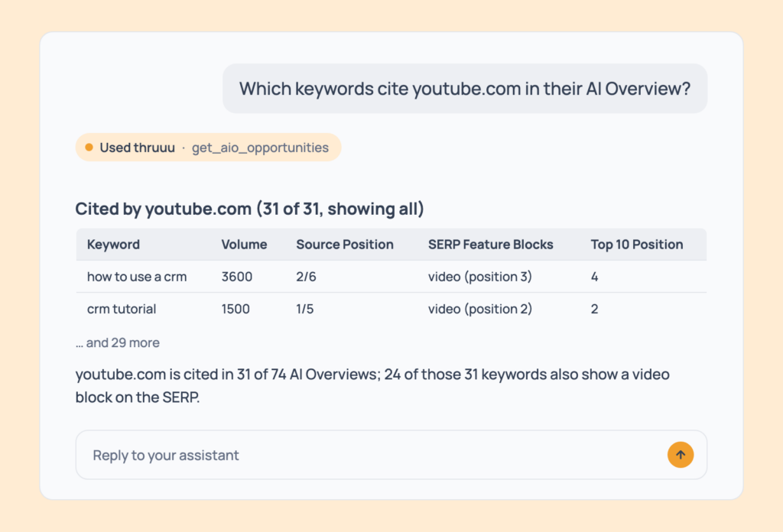Screen dimensions: 783x532
Task: Select keyword cell 'crm tutorial'
Action: [122, 309]
